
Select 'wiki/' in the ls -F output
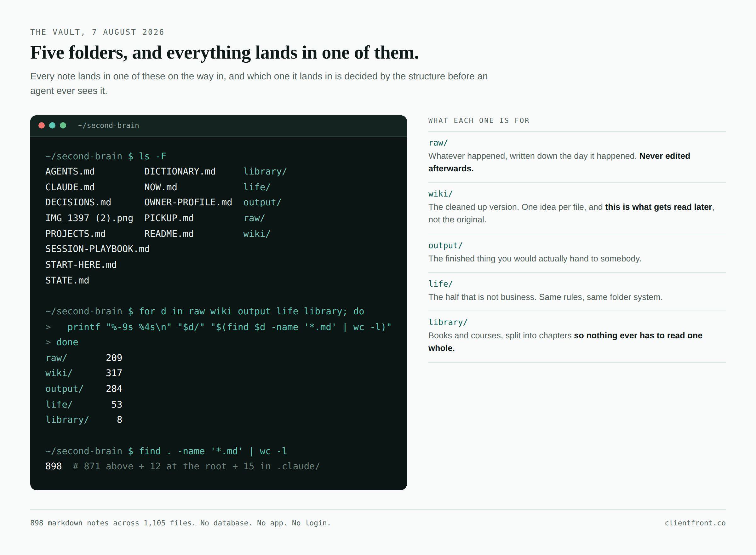pos(257,234)
